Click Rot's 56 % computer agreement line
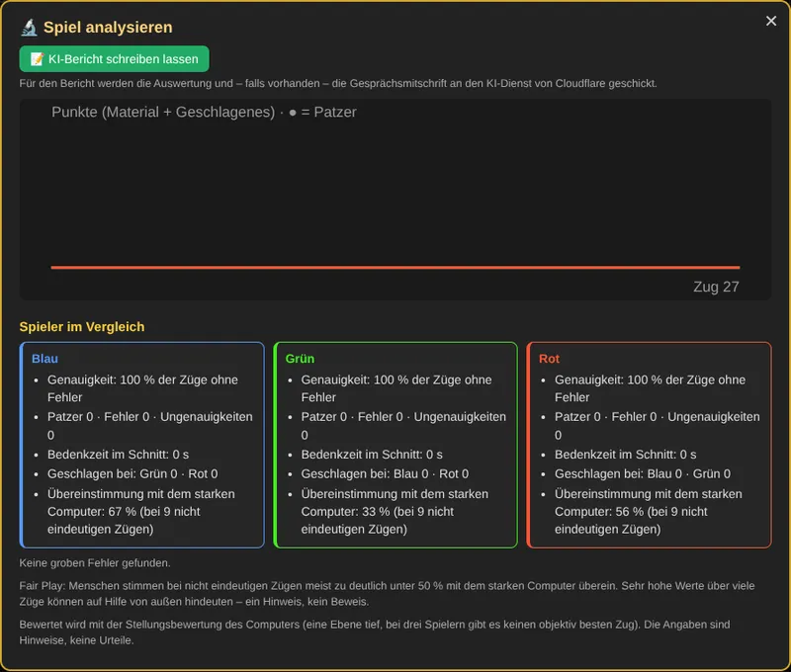The image size is (791, 672). pyautogui.click(x=649, y=511)
